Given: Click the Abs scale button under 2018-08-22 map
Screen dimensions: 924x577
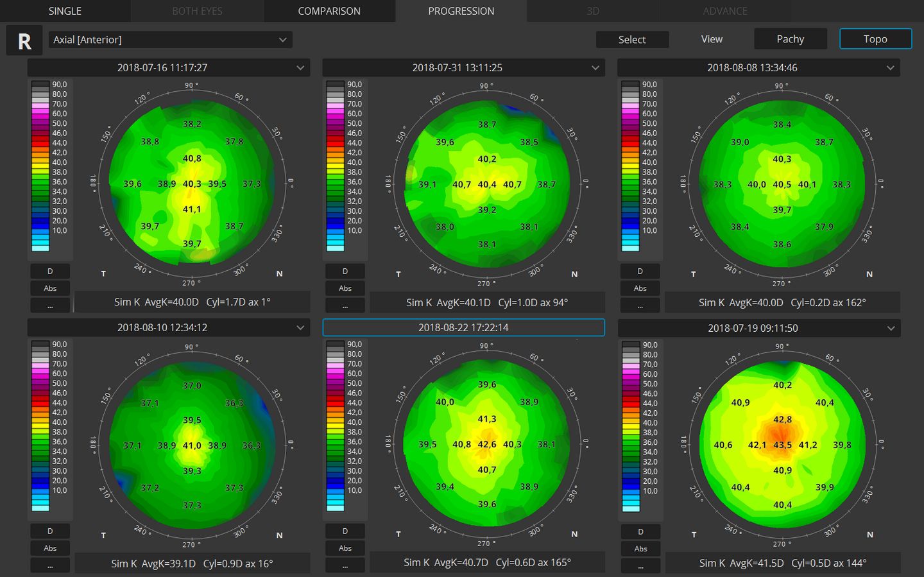Looking at the screenshot, I should click(345, 548).
